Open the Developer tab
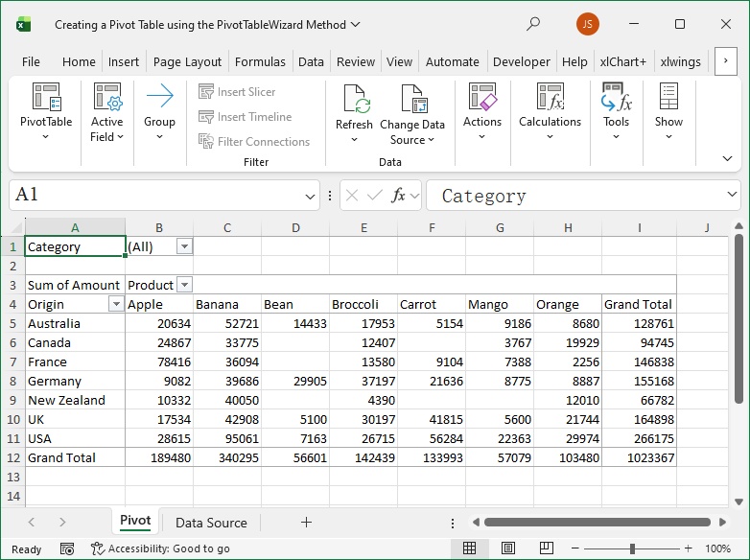The height and width of the screenshot is (560, 750). (x=522, y=61)
